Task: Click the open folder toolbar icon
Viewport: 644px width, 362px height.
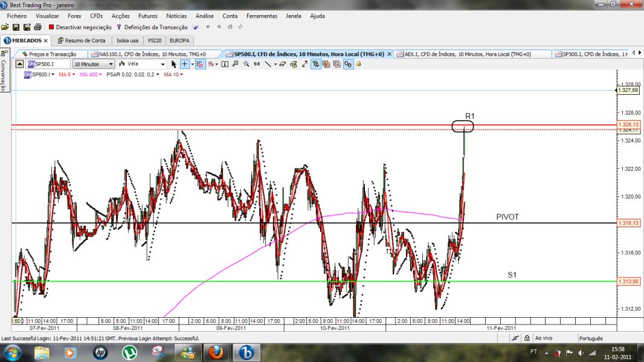Action: (x=5, y=27)
